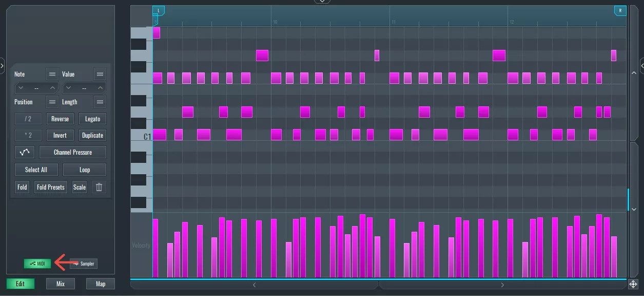Enable Channel Pressure
The width and height of the screenshot is (644, 296).
coord(72,152)
